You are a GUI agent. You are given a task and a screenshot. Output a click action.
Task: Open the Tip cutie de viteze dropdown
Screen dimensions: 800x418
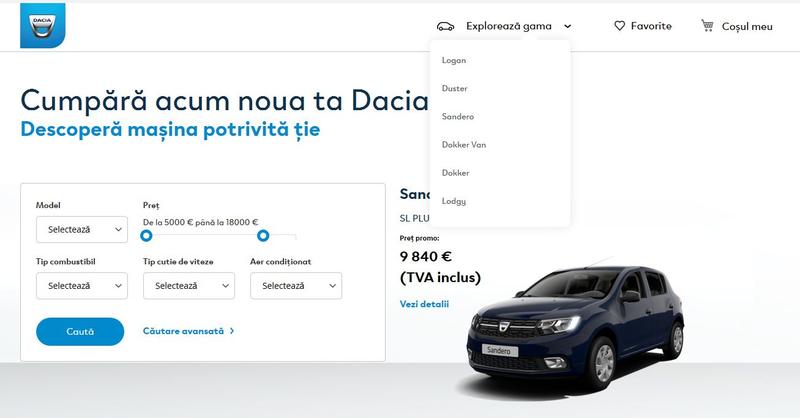coord(188,285)
